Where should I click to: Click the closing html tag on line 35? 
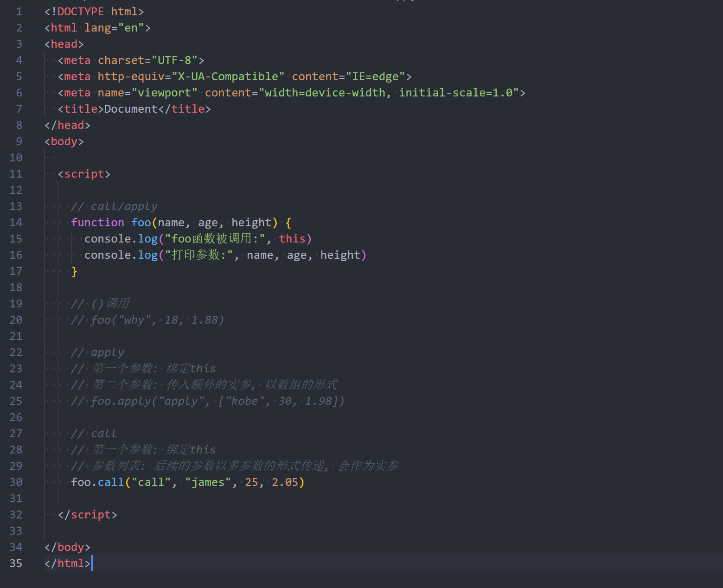coord(67,563)
